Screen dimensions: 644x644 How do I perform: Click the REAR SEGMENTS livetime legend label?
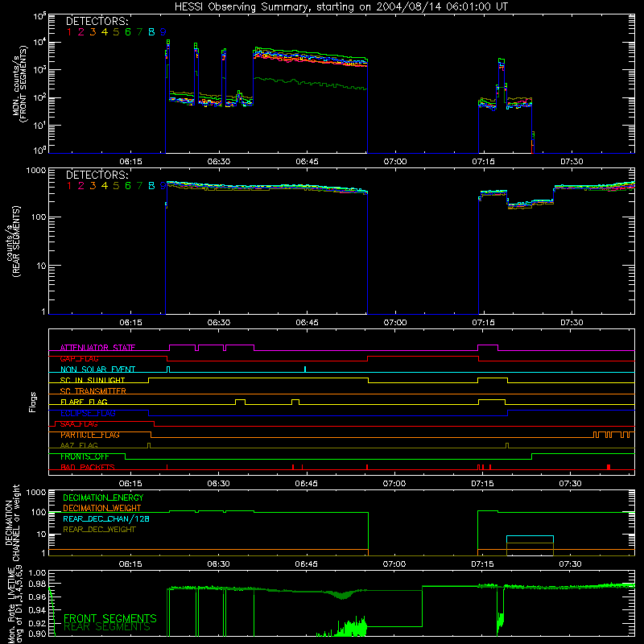point(107,627)
